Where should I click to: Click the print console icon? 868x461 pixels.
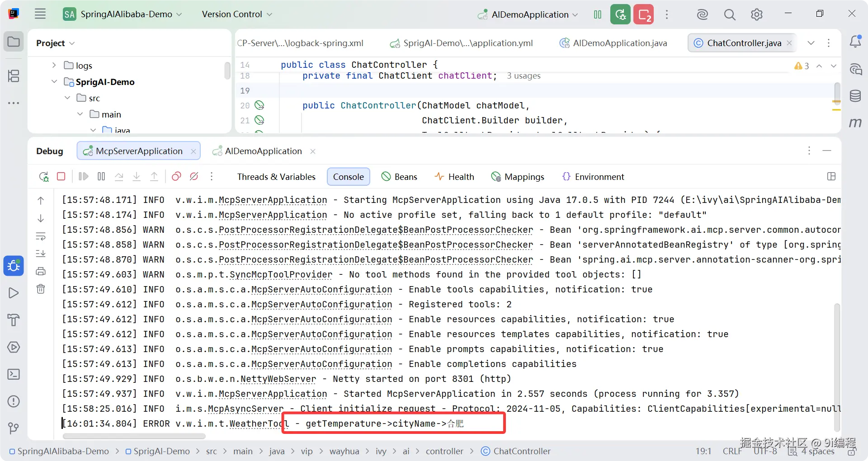(41, 271)
